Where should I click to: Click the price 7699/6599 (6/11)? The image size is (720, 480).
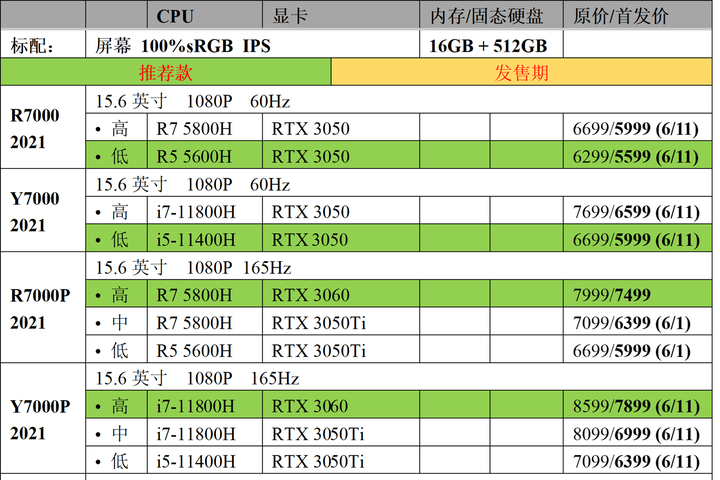coord(636,212)
